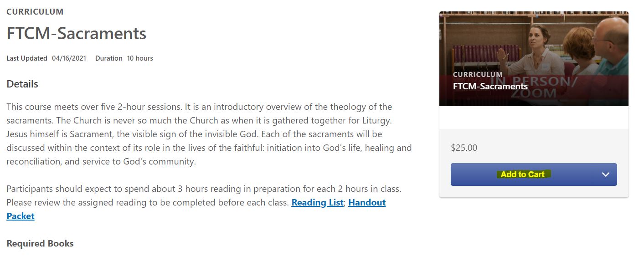Open the Handout Packet link
This screenshot has height=257, width=644.
[x=196, y=209]
